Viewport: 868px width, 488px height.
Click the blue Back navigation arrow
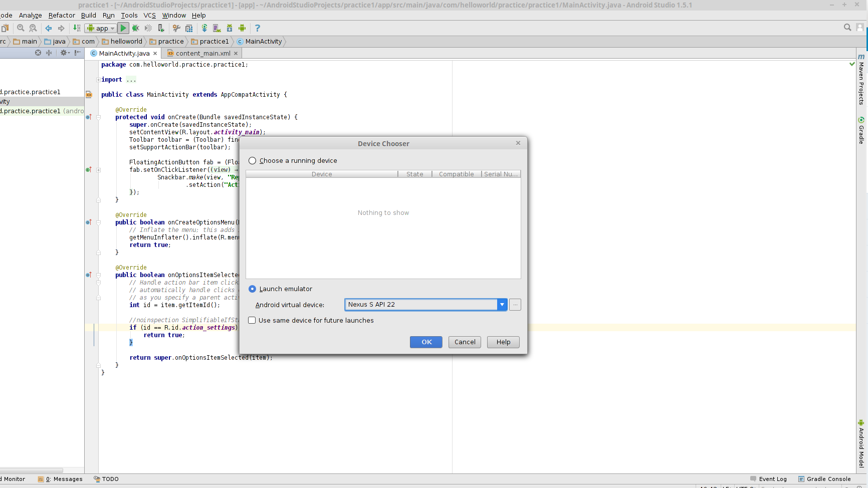(49, 28)
